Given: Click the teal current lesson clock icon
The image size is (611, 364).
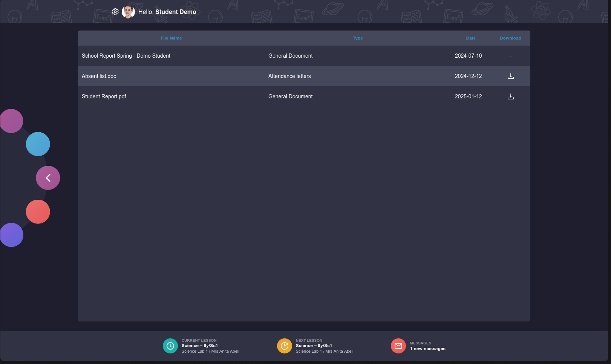Looking at the screenshot, I should [x=170, y=346].
